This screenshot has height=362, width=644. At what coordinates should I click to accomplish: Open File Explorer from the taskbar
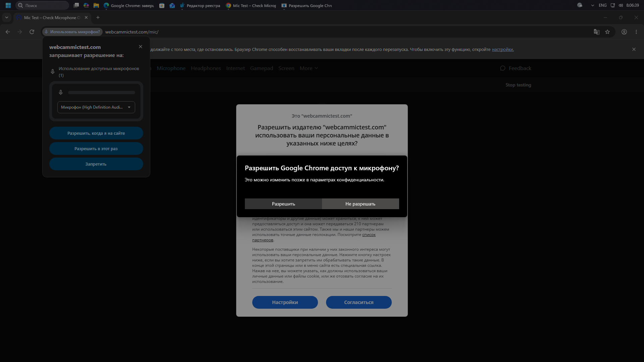tap(96, 5)
